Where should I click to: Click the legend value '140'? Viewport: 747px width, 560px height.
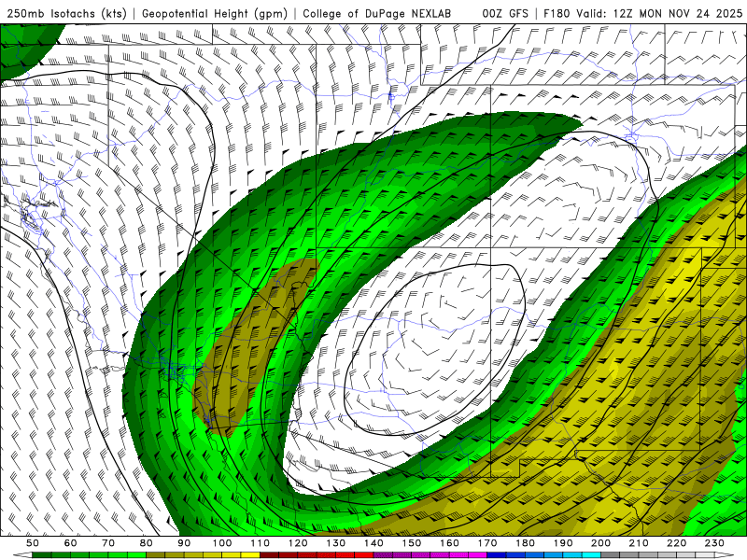coord(373,543)
